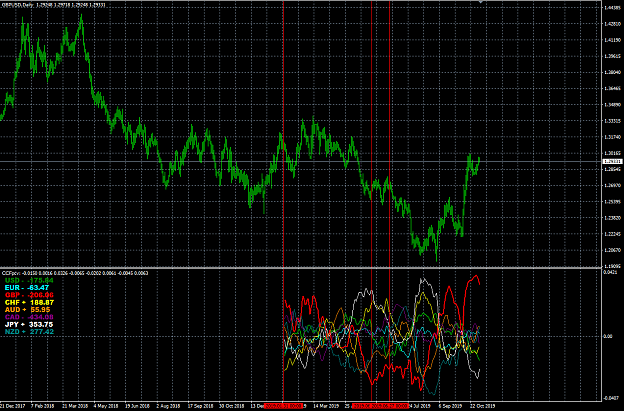Click the 17 Sep 2018 date label

coord(200,406)
